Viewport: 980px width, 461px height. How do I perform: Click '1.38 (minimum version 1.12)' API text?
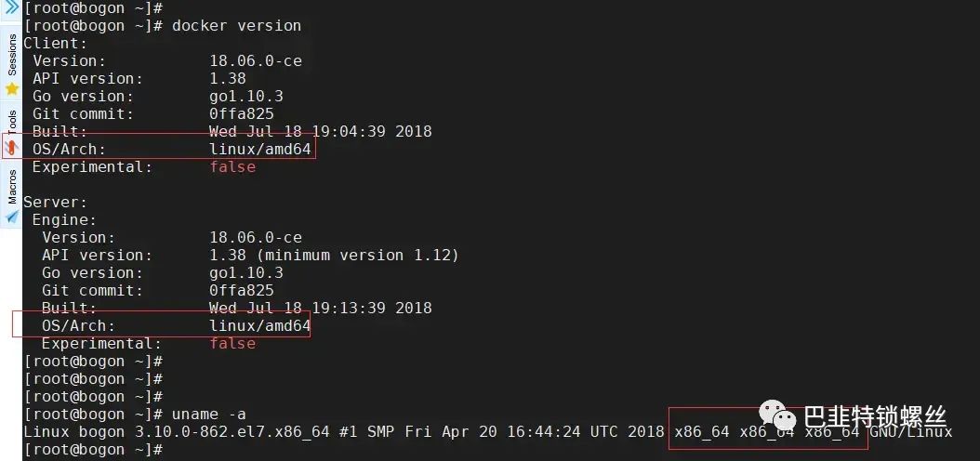pyautogui.click(x=334, y=255)
